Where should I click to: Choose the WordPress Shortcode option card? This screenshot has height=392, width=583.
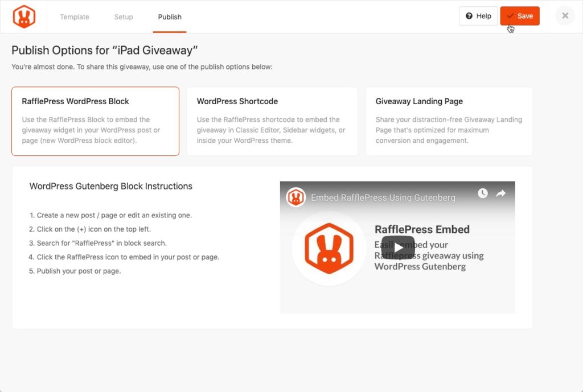click(272, 121)
